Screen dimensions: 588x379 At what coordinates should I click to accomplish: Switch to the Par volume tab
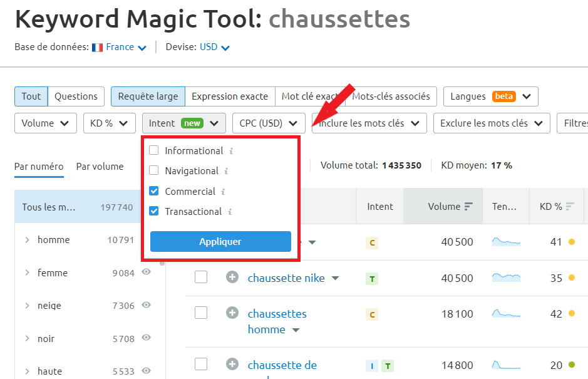point(100,167)
